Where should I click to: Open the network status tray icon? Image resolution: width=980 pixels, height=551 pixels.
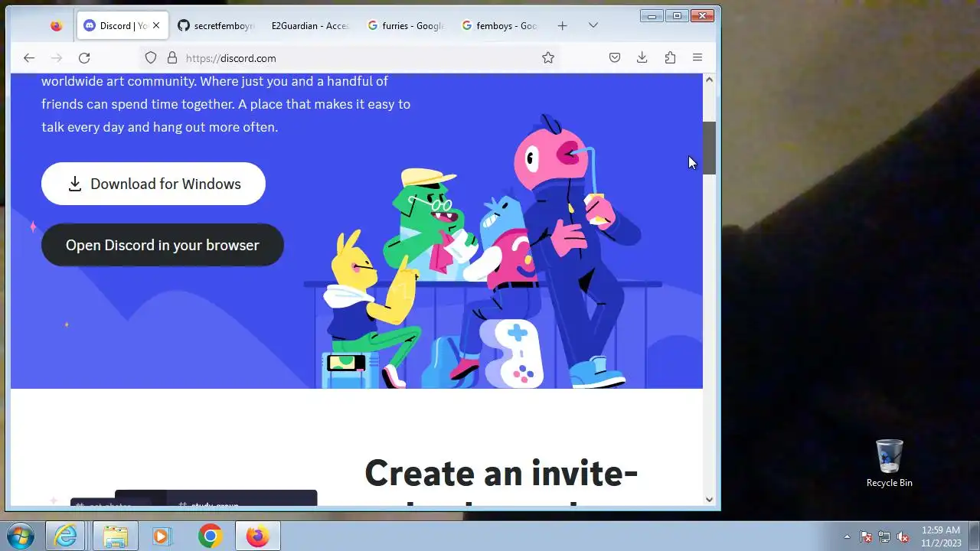click(884, 536)
